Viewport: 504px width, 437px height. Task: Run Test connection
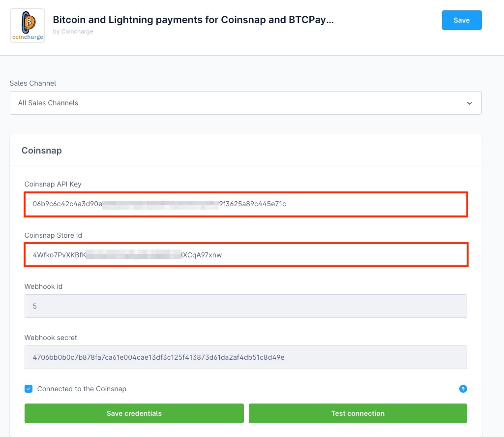(357, 413)
